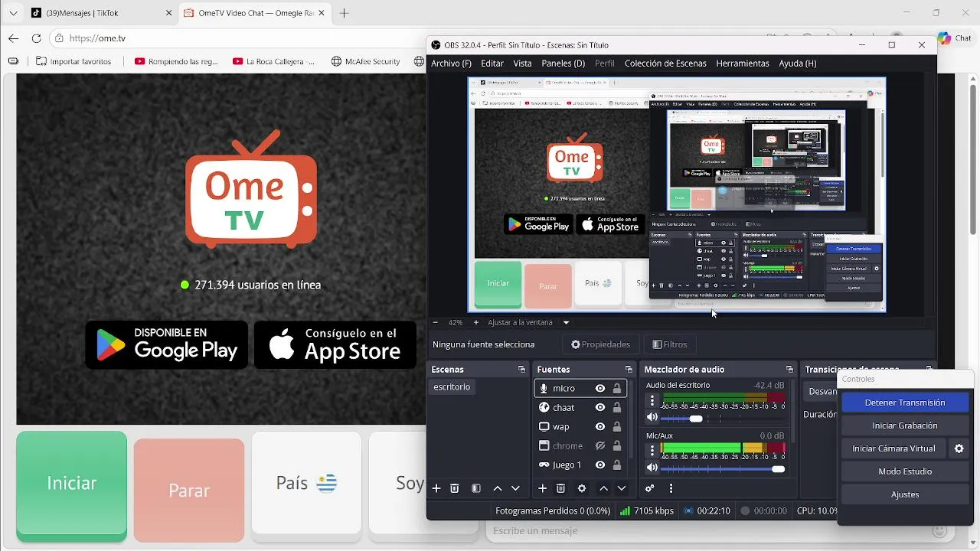Open Archivo menu in OBS
Image resolution: width=980 pixels, height=551 pixels.
point(451,64)
